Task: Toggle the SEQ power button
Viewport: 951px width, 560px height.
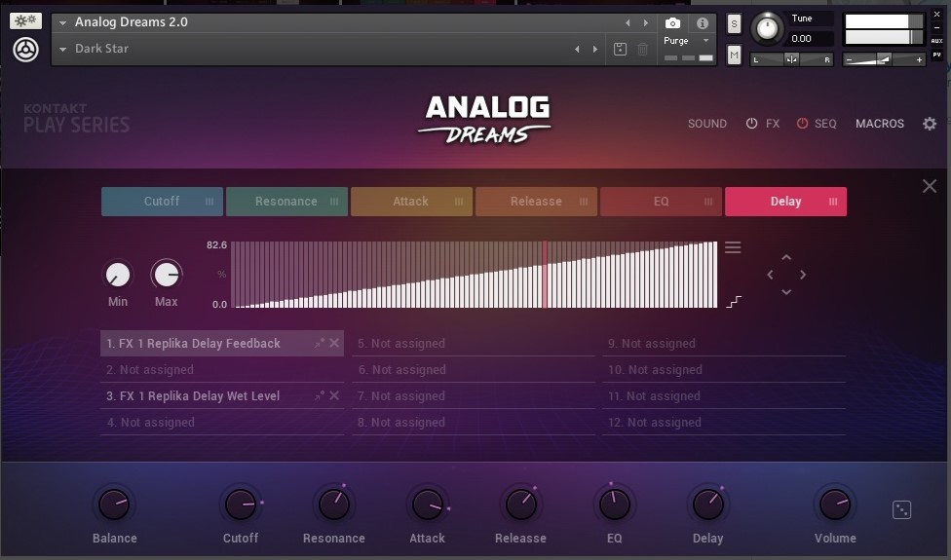Action: point(802,124)
